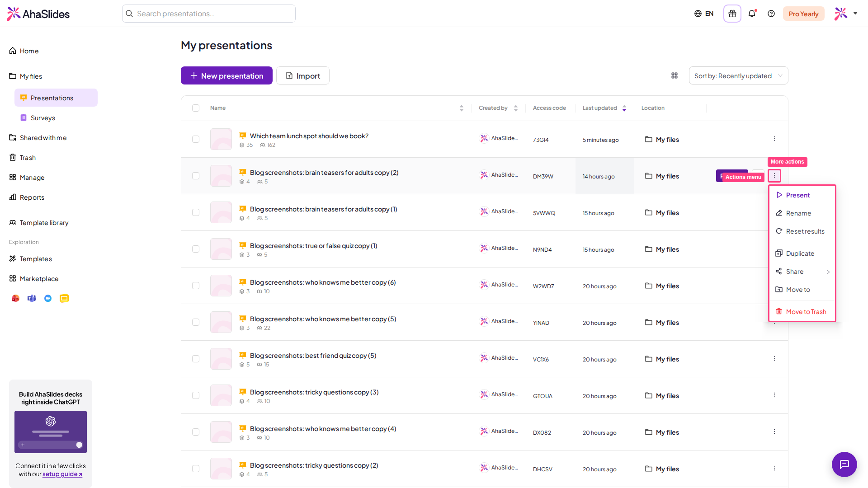This screenshot has height=488, width=868.
Task: Open the notifications bell
Action: (x=752, y=14)
